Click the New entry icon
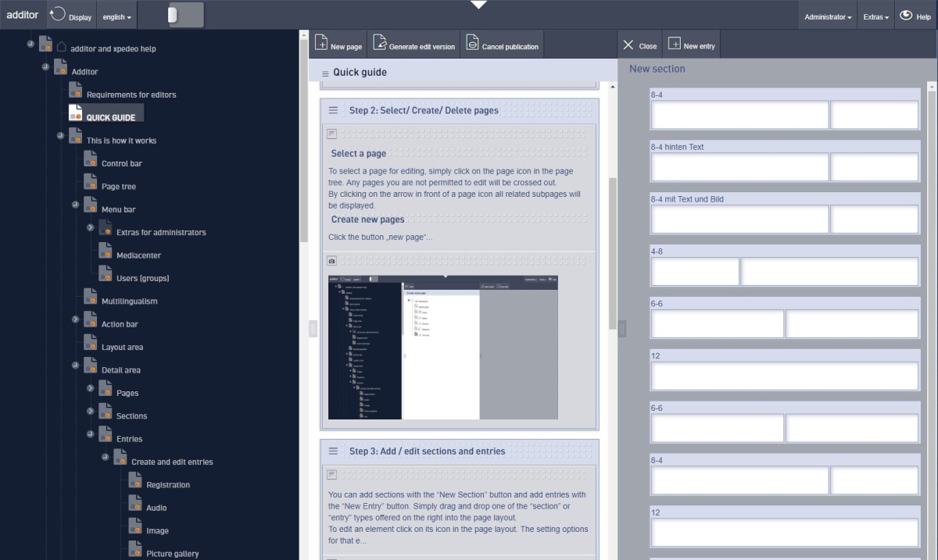Image resolution: width=938 pixels, height=560 pixels. (x=674, y=45)
